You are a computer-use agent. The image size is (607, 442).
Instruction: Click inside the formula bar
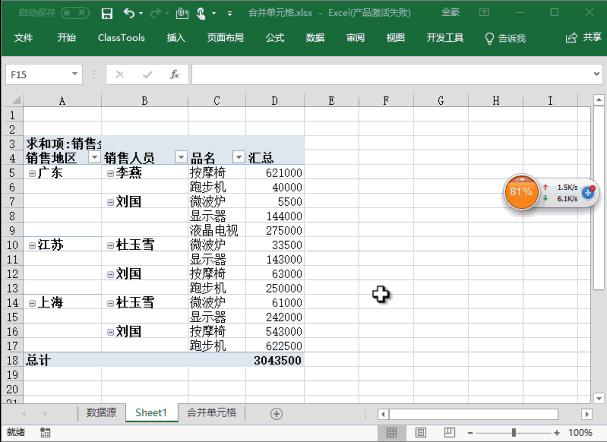[x=391, y=74]
